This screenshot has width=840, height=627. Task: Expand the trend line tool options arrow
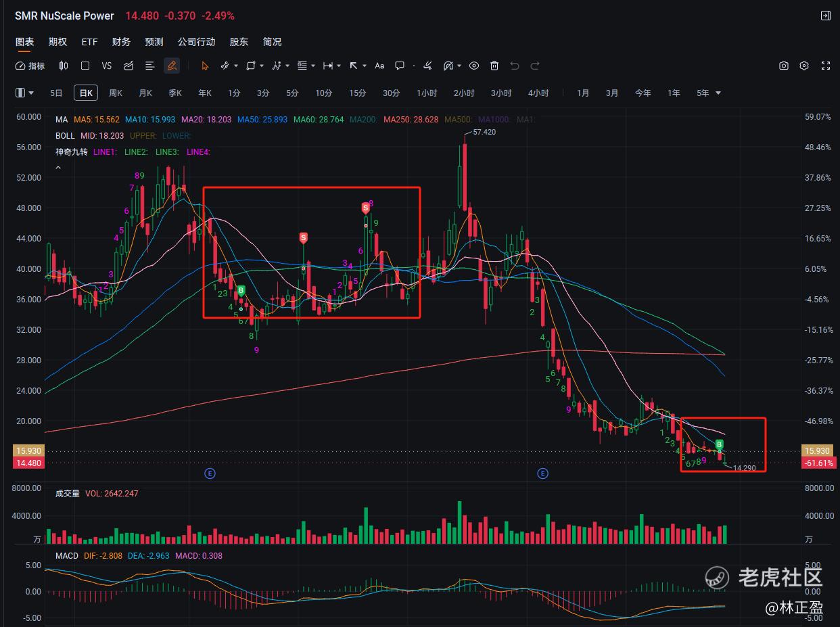[x=235, y=66]
